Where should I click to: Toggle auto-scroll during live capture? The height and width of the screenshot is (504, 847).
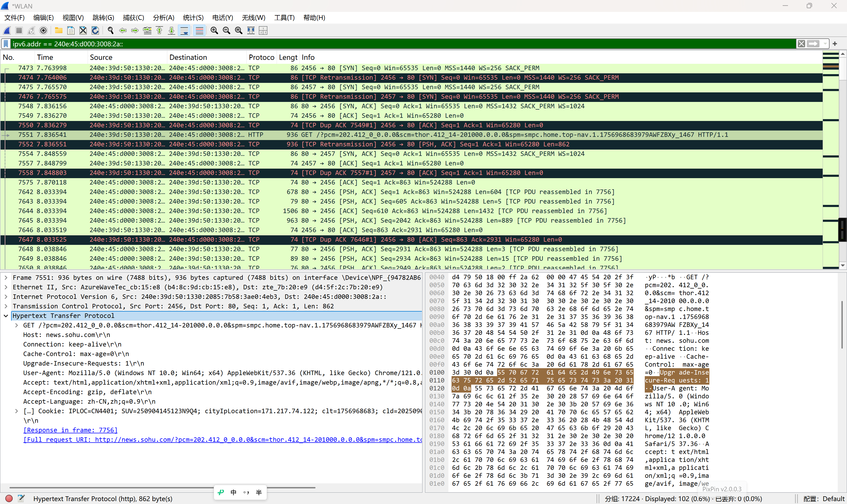184,30
